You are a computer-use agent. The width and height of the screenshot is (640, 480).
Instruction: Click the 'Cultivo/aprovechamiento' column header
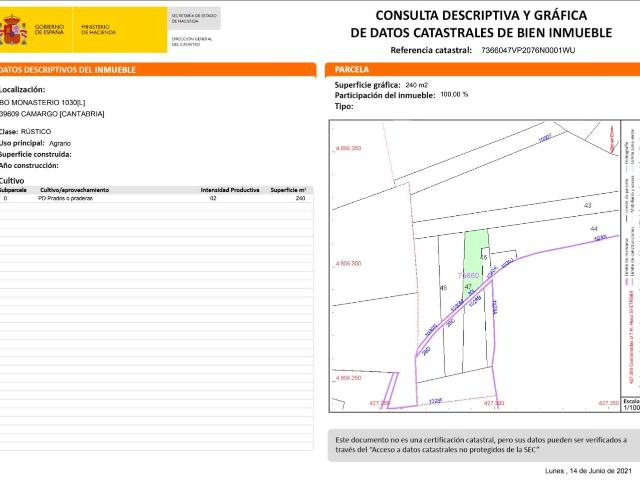point(75,190)
